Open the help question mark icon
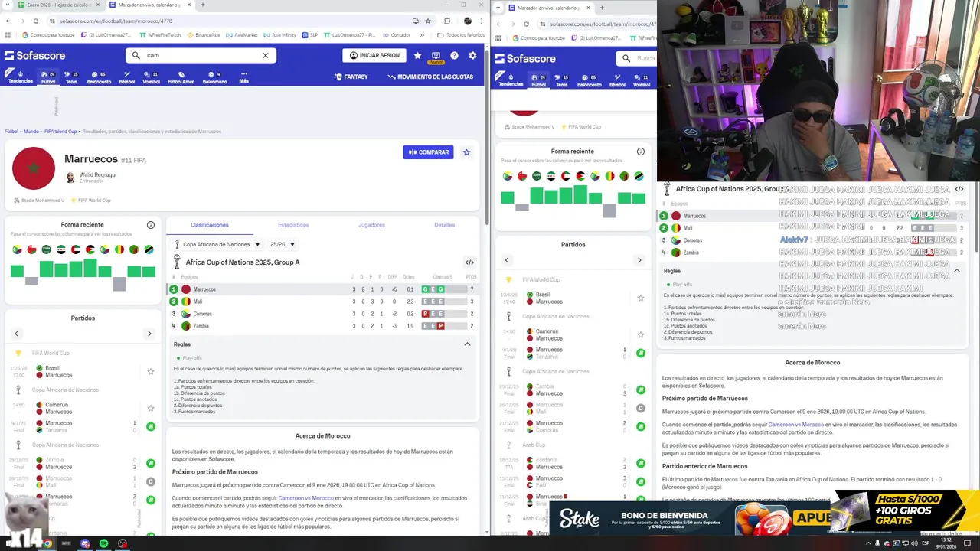 tap(454, 55)
